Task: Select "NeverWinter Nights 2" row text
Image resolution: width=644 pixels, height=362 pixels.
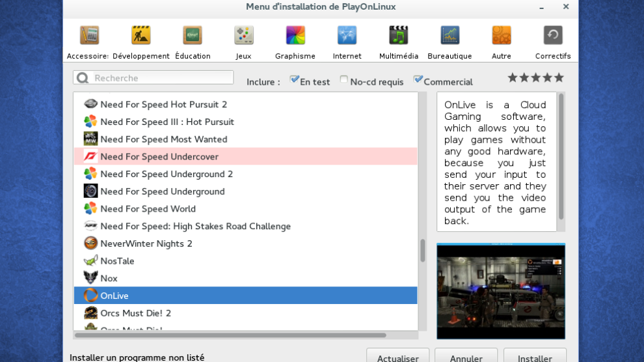Action: (146, 244)
